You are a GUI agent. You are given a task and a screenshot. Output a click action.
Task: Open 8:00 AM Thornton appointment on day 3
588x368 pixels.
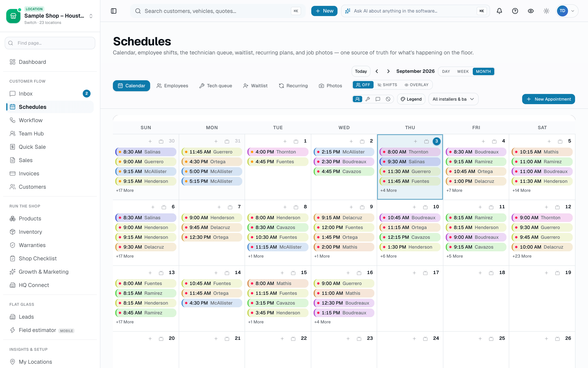click(410, 152)
